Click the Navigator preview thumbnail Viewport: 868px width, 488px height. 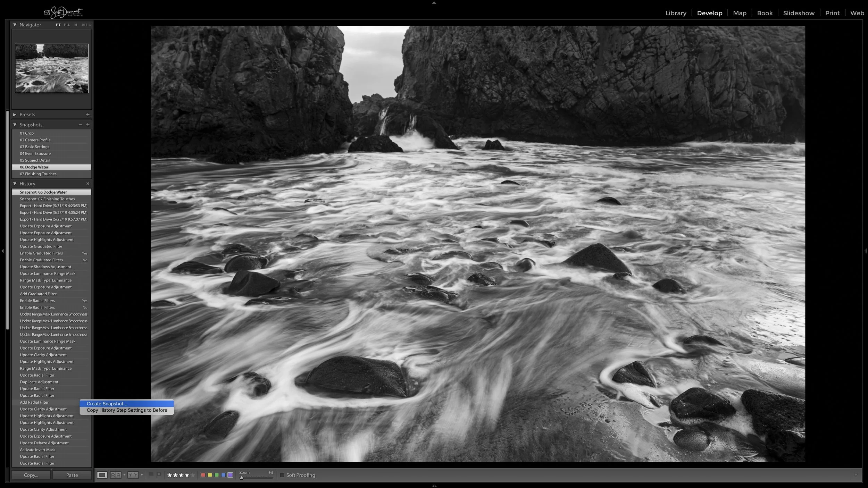click(x=51, y=68)
